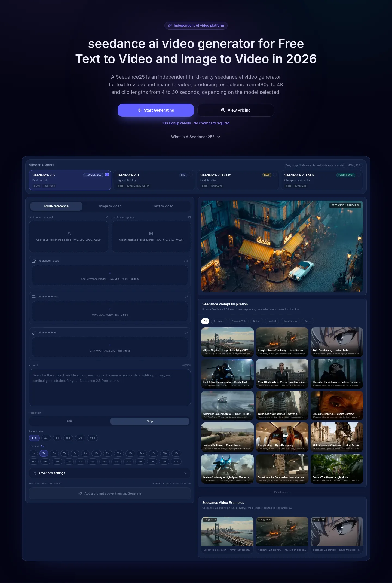
Task: Click the Seedance 2.5 preview video
Action: tap(282, 246)
